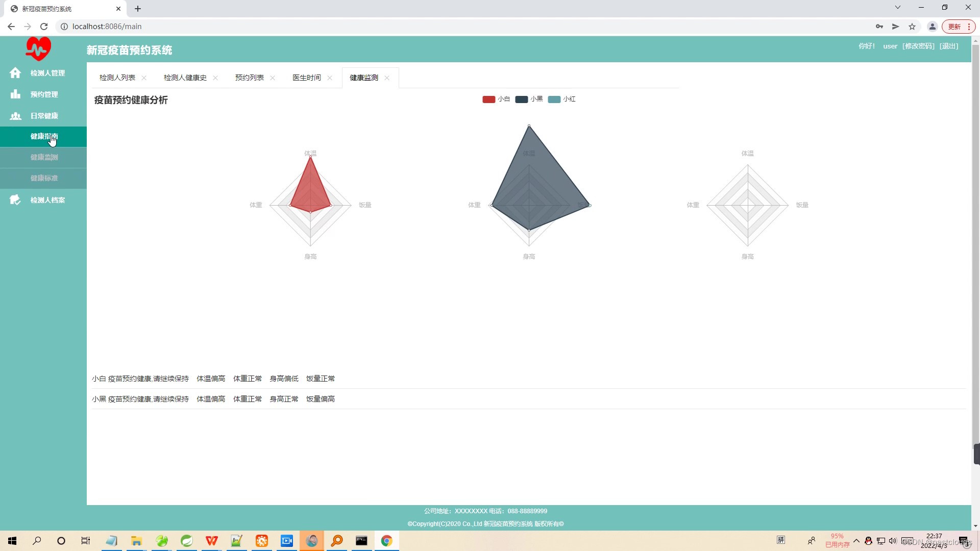Toggle the 小白 legend series
980x551 pixels.
click(x=496, y=99)
